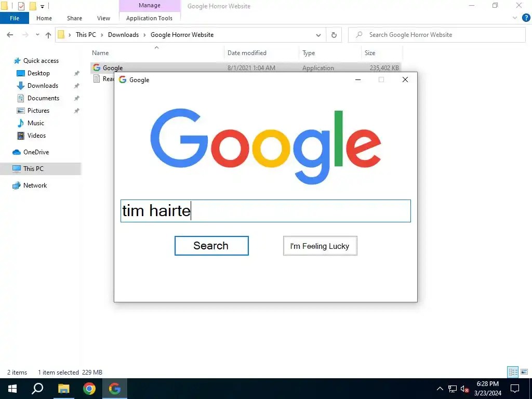The image size is (532, 399).
Task: Expand the address bar history dropdown
Action: (318, 35)
